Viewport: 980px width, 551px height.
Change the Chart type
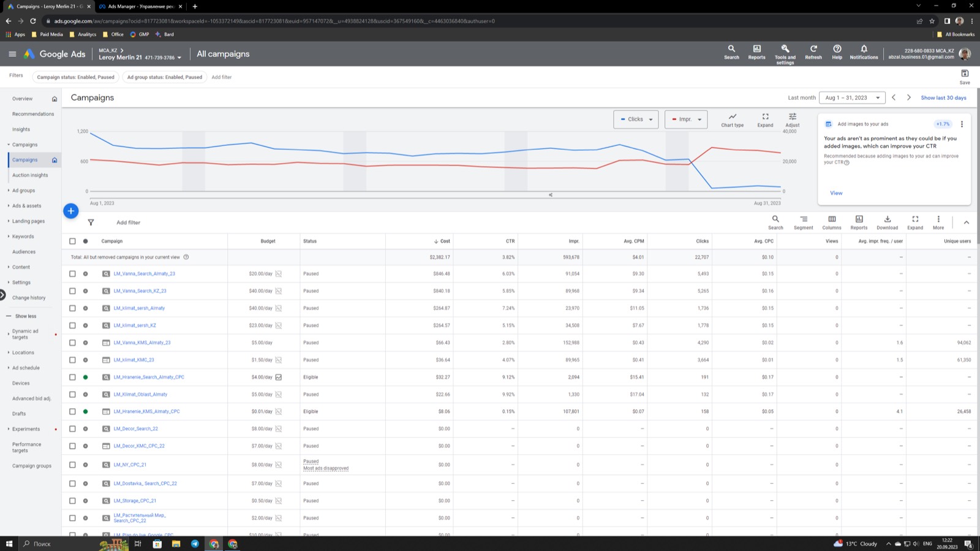click(x=732, y=120)
